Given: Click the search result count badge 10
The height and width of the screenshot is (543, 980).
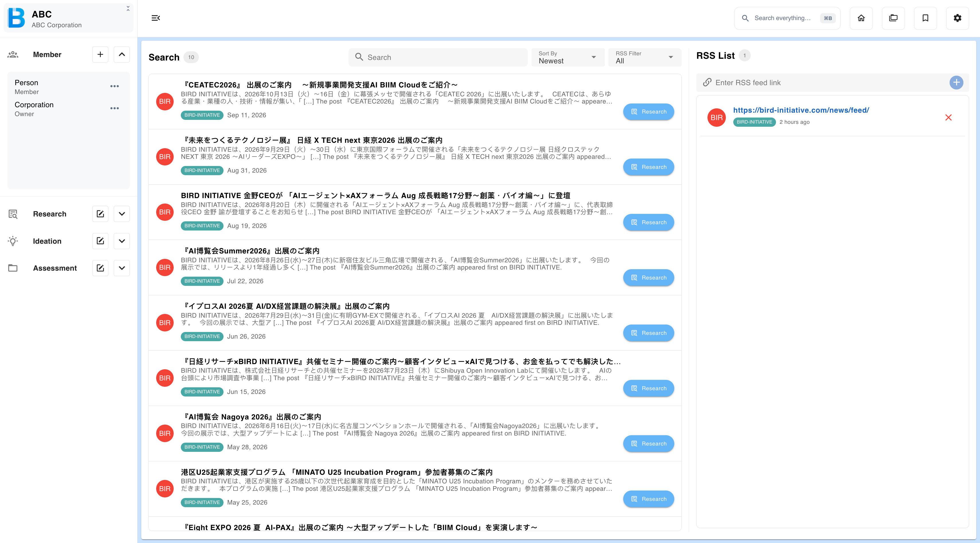Looking at the screenshot, I should [191, 57].
